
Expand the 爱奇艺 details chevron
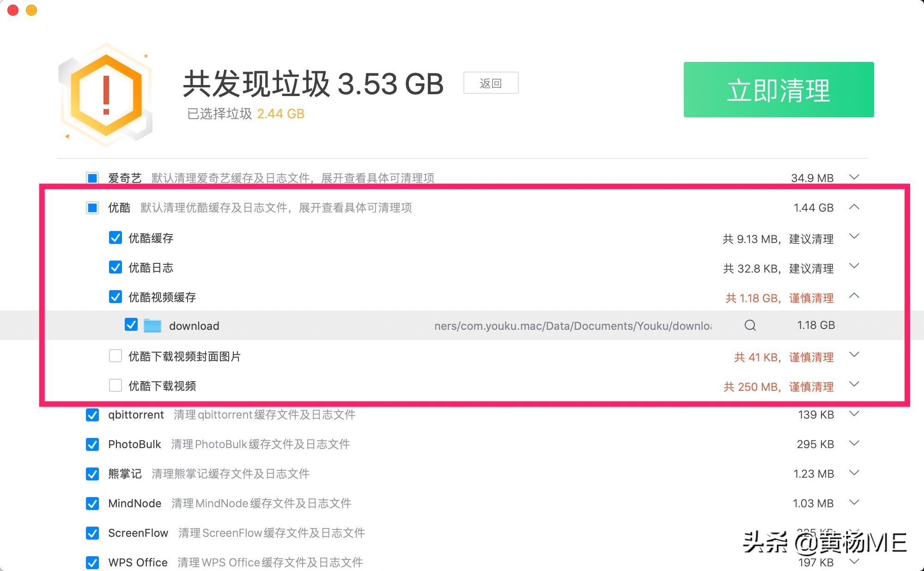855,177
